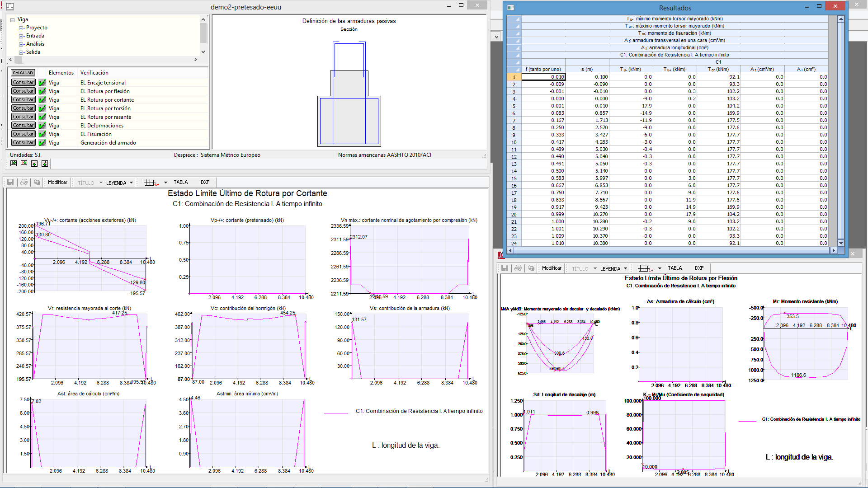Click the first window layout icon below Unidades
This screenshot has width=868, height=488.
pyautogui.click(x=14, y=164)
